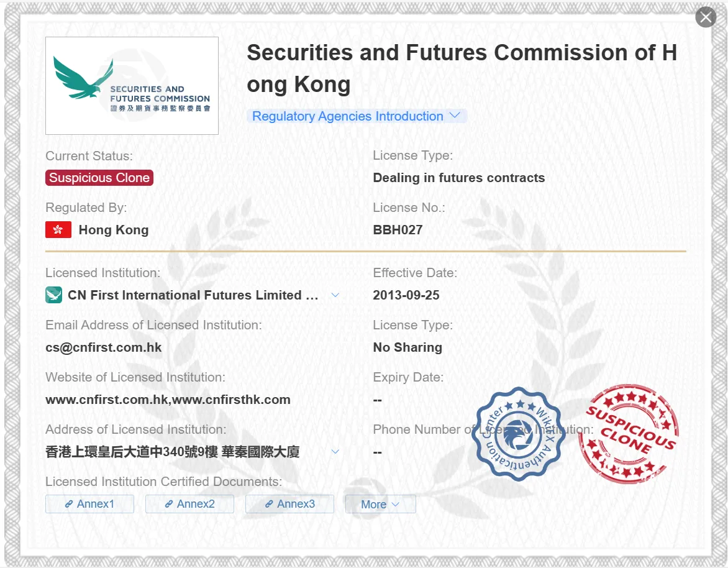
Task: Click the Hong Kong flag icon
Action: pos(58,229)
